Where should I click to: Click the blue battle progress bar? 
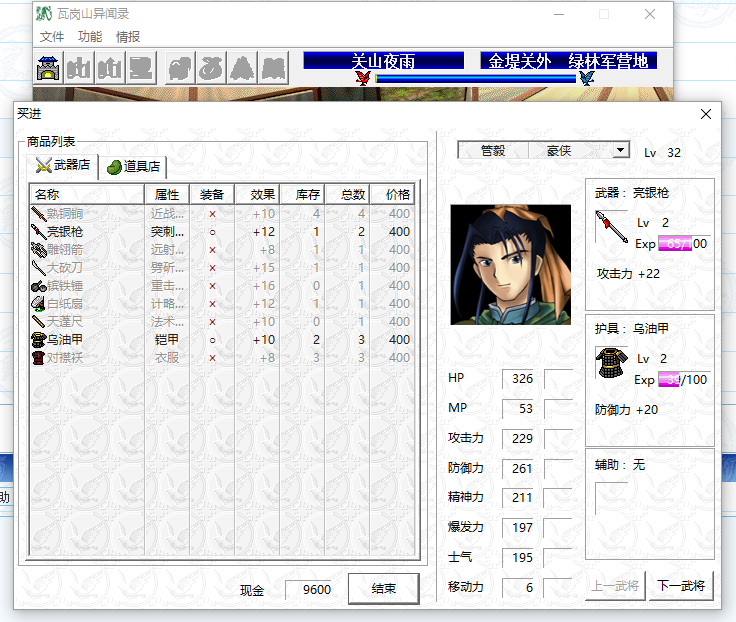pyautogui.click(x=475, y=79)
